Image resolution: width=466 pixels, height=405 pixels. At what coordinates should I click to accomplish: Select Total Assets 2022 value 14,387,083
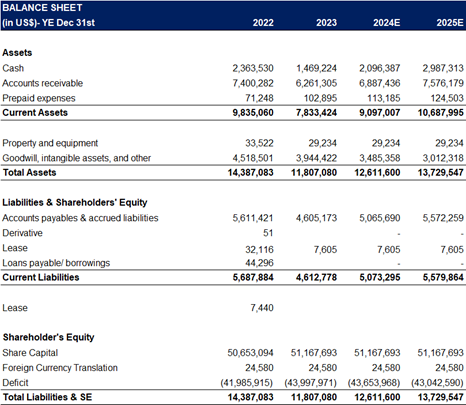click(x=250, y=173)
